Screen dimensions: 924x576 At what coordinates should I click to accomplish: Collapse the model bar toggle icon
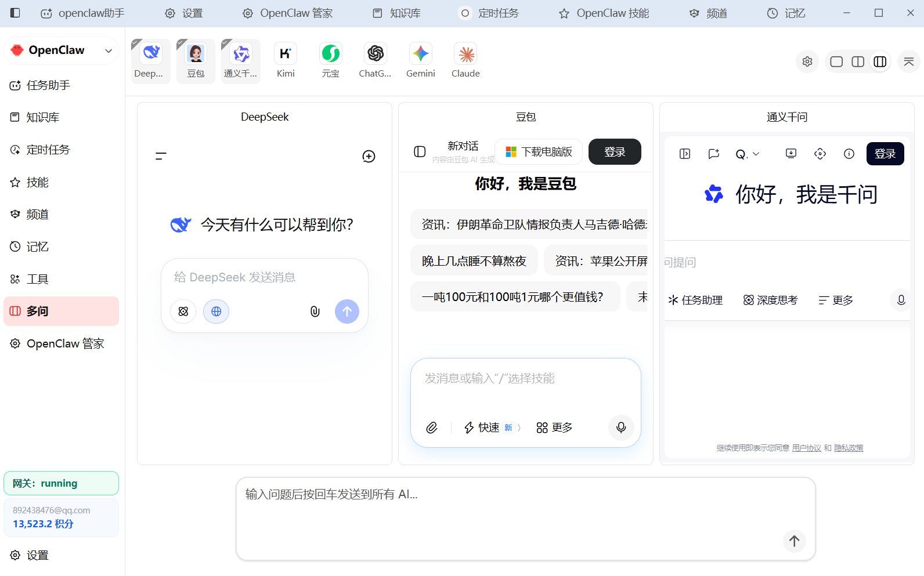pos(909,61)
